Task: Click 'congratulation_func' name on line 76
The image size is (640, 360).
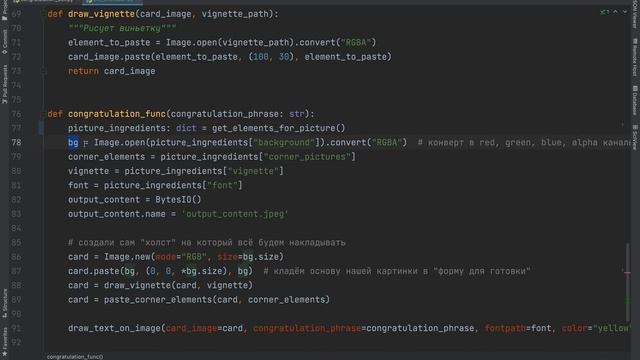Action: (117, 114)
